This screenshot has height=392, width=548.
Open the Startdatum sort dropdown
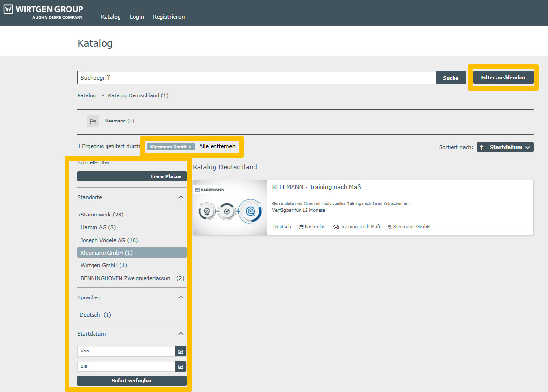coord(510,148)
